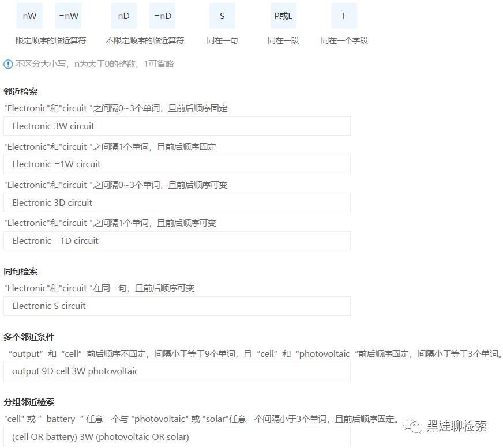
Task: Click the =nD proximity operator chip
Action: point(162,16)
